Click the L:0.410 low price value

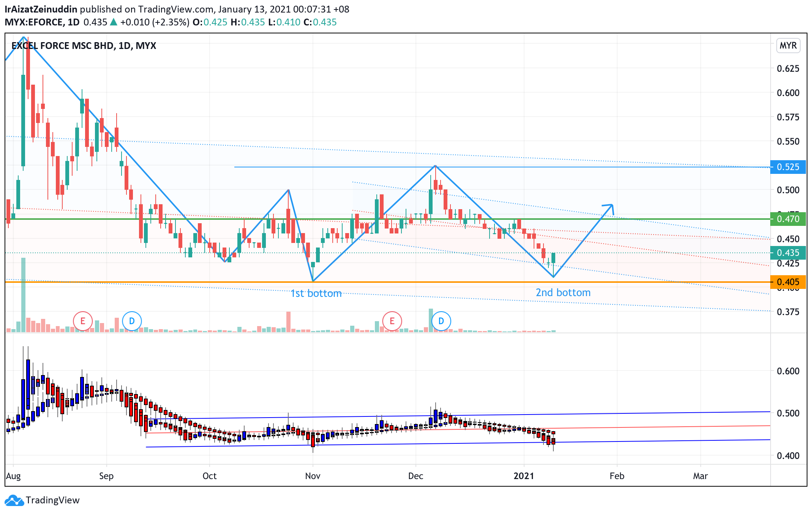tap(284, 22)
